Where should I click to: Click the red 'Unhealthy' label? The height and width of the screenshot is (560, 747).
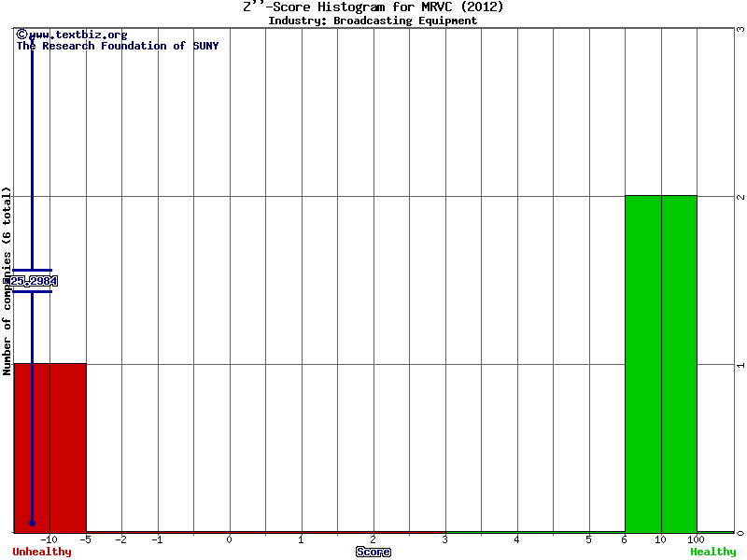[42, 552]
